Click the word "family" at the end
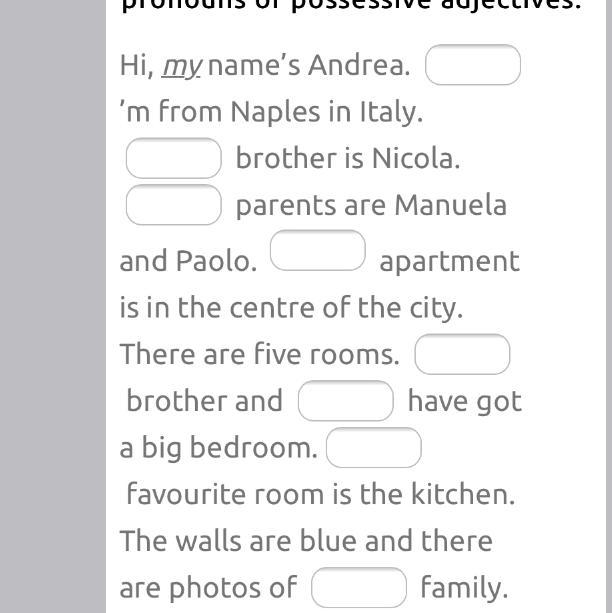Viewport: 612px width, 613px height. (464, 588)
